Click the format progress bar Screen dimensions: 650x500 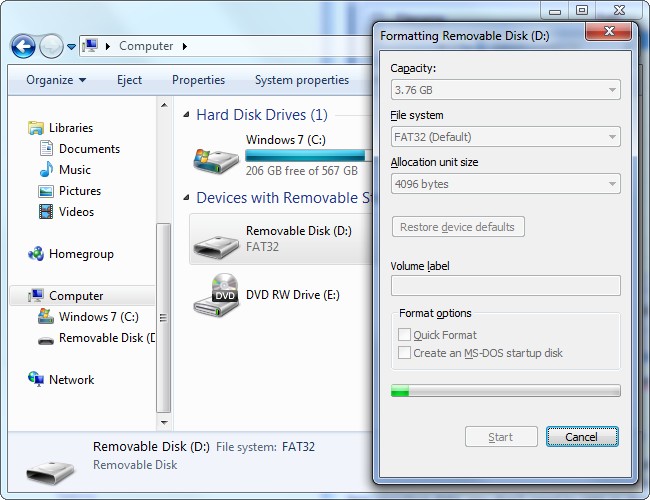[x=506, y=391]
